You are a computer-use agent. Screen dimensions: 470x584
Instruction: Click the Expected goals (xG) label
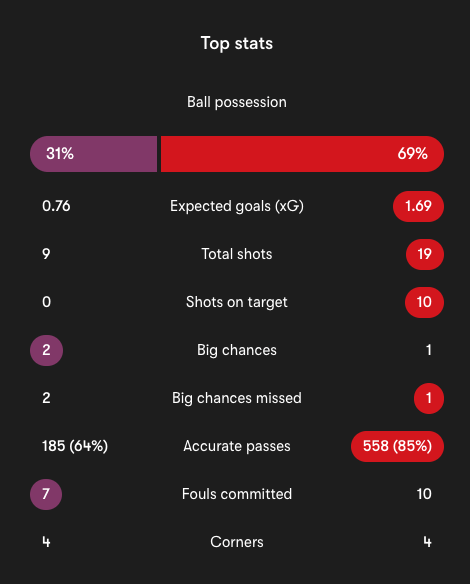[237, 206]
